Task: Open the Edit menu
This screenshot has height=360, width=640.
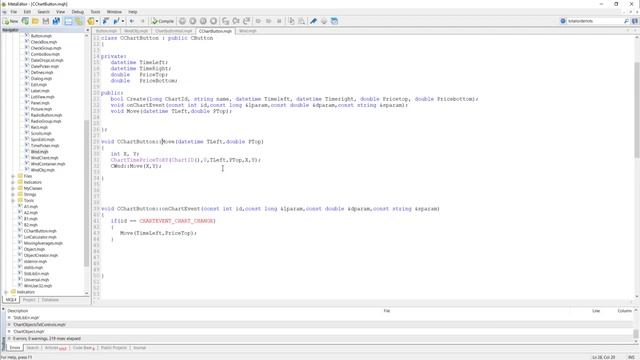Action: 27,12
